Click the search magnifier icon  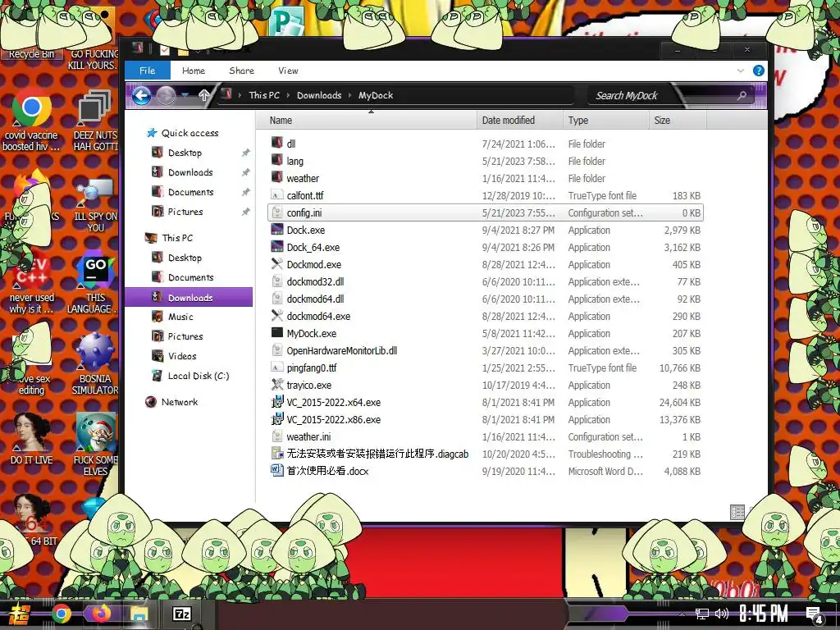[742, 96]
